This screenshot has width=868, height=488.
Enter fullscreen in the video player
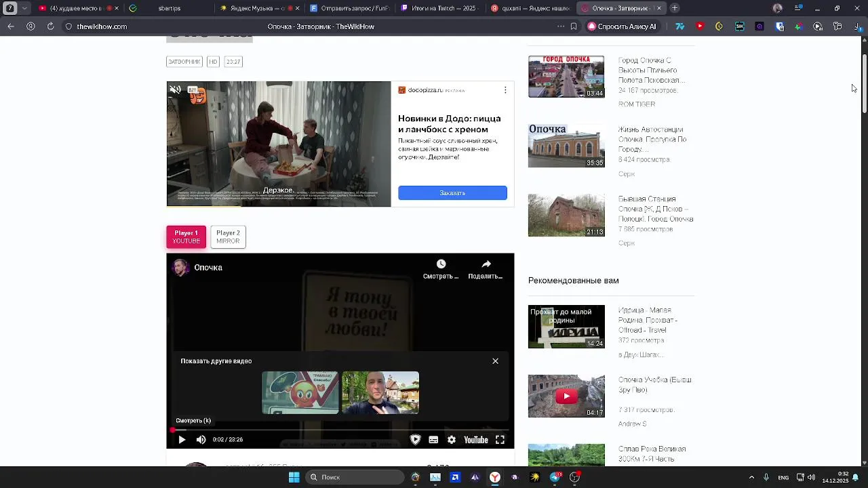(x=500, y=440)
